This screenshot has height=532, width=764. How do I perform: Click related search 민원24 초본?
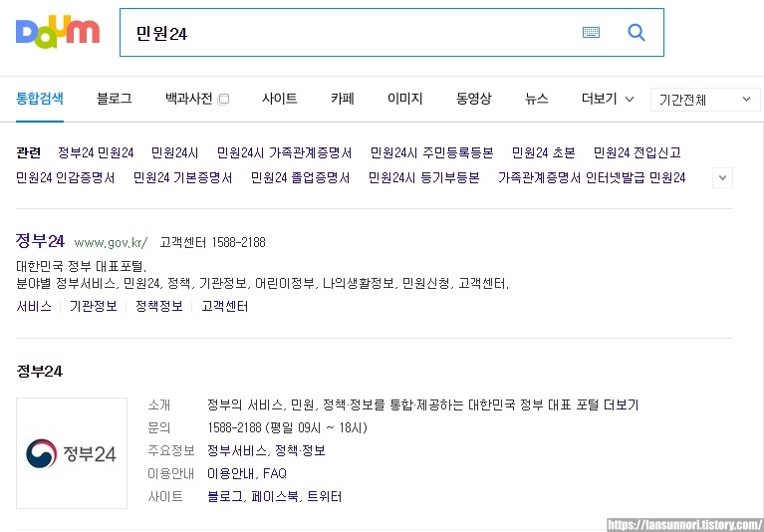pos(543,153)
